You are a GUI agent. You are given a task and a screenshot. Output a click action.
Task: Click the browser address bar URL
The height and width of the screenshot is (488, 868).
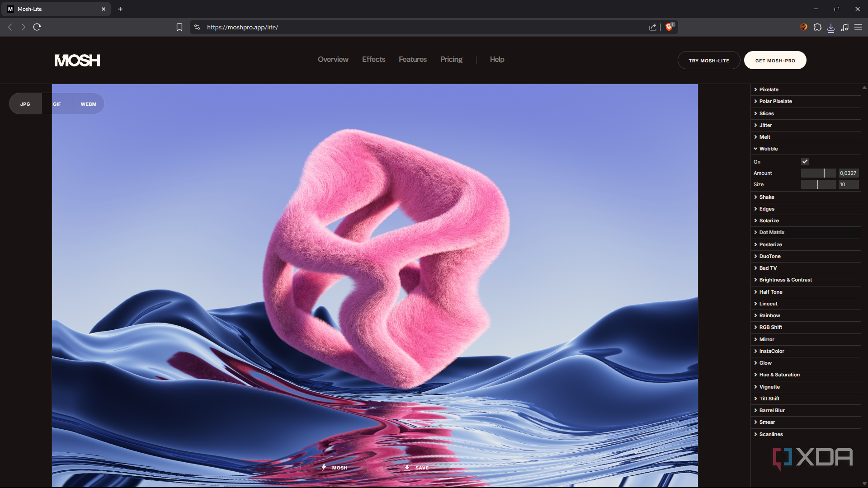(242, 27)
